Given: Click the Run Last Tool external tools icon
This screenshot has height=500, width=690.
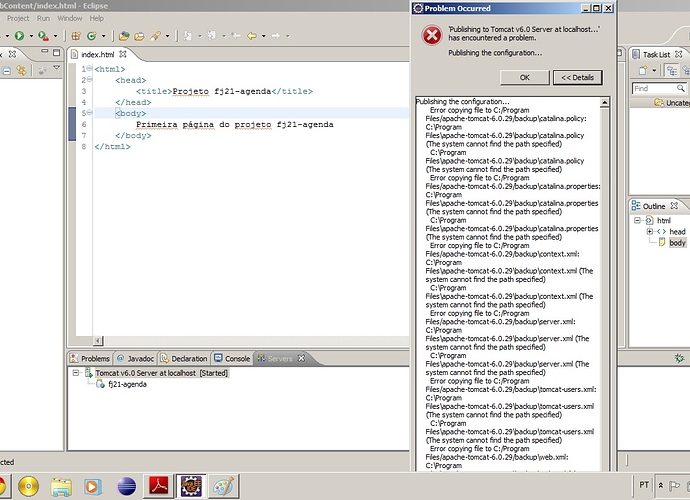Looking at the screenshot, I should [43, 36].
